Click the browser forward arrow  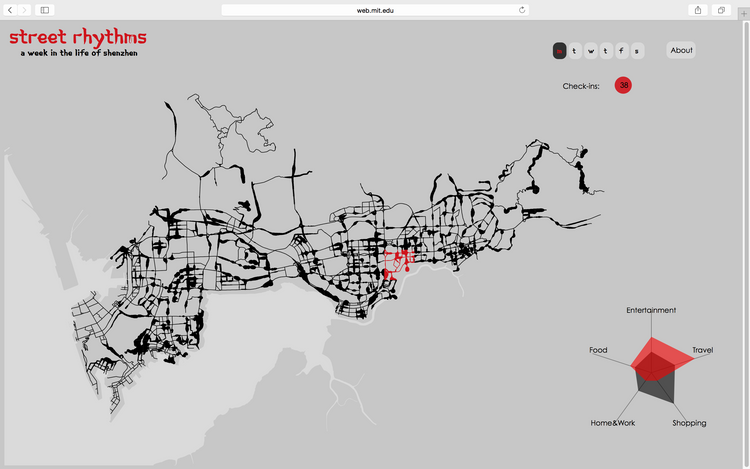tap(24, 10)
